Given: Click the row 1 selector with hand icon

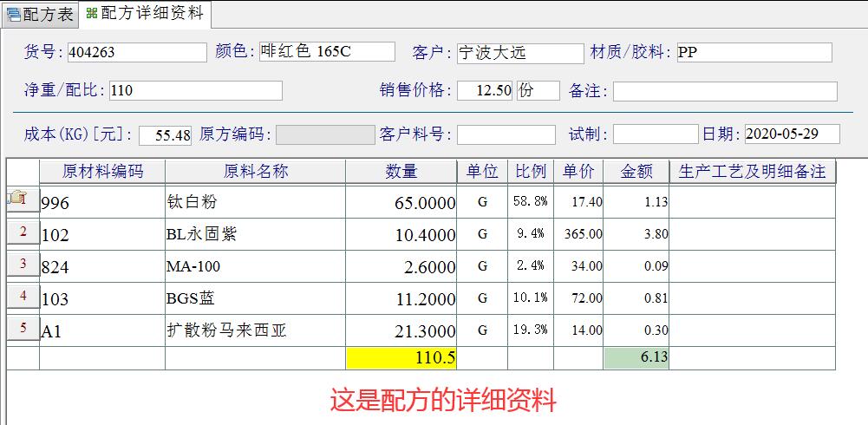Looking at the screenshot, I should [x=23, y=199].
